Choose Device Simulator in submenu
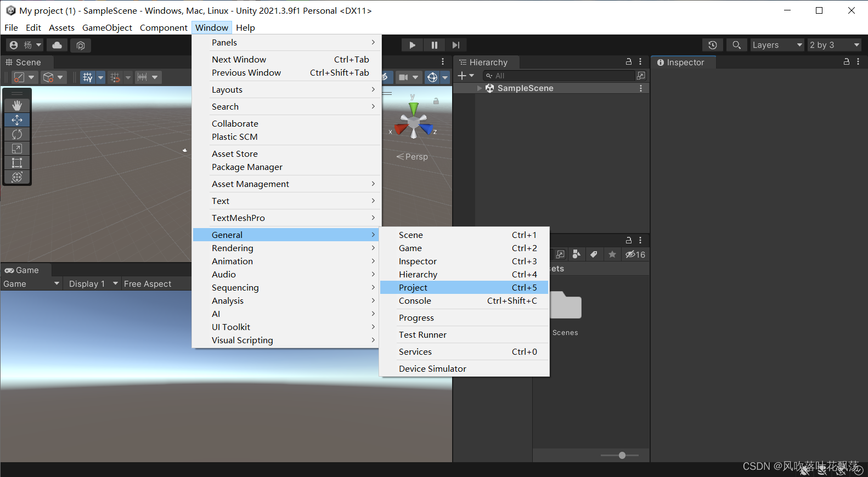The width and height of the screenshot is (868, 477). 464,368
